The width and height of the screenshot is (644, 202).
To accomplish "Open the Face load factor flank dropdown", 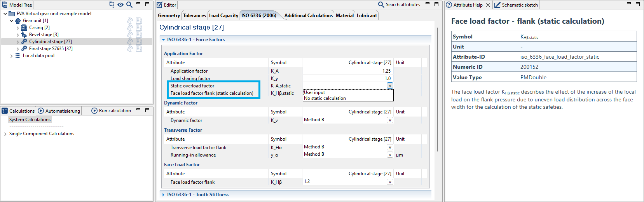I will [x=390, y=182].
